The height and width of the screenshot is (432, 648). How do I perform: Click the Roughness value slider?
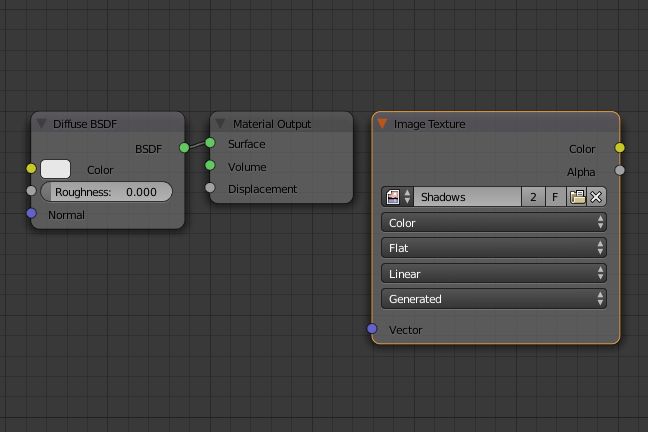[x=107, y=192]
